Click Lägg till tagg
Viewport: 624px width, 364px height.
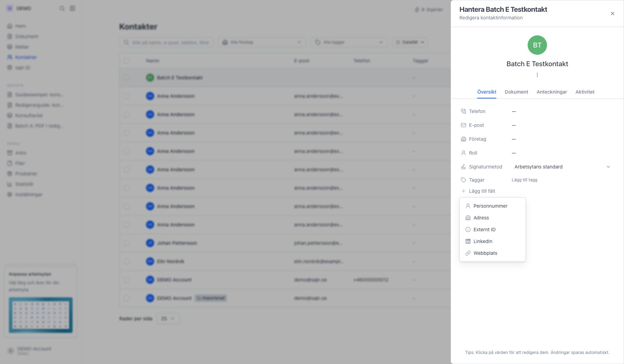click(x=524, y=180)
